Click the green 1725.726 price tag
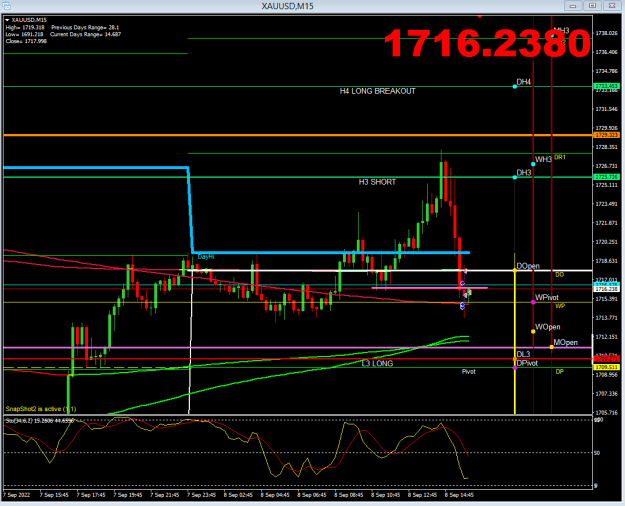Screen dimensions: 625x506 (606, 177)
